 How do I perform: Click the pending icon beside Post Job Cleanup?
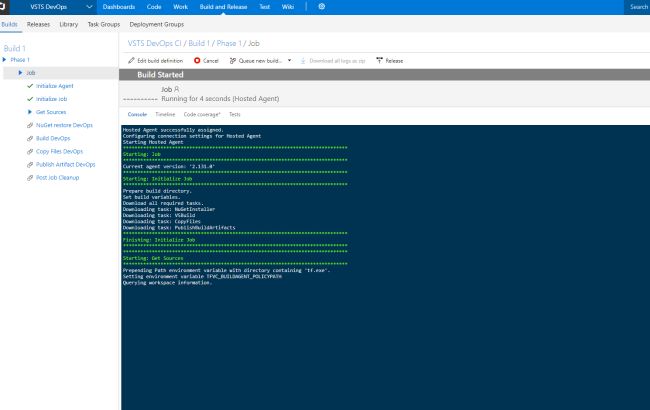coord(30,178)
